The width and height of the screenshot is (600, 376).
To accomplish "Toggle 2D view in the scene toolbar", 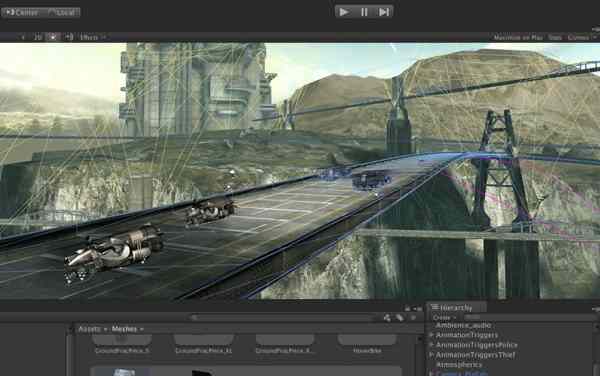I will pos(38,37).
